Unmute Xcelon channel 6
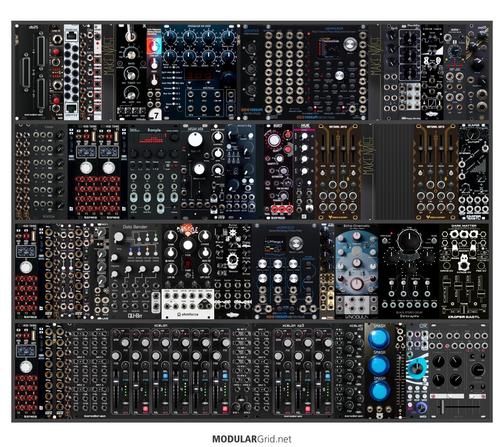The height and width of the screenshot is (447, 504). [225, 408]
